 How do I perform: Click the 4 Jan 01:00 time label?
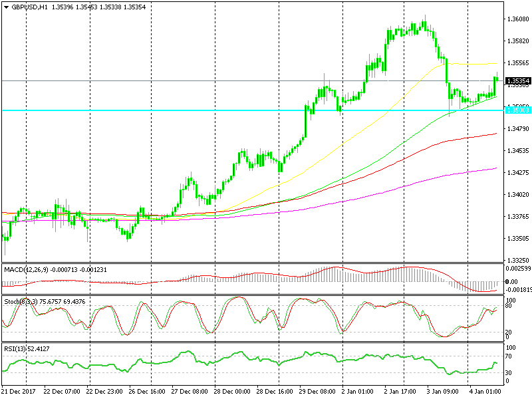point(485,392)
